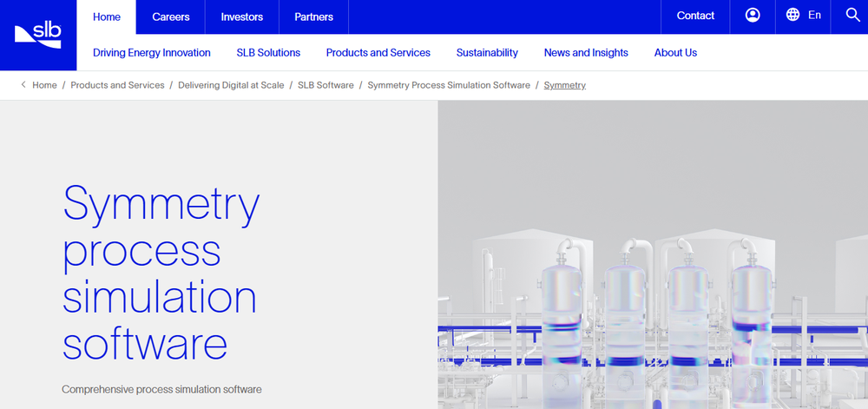Open the En language selector
Screen dimensions: 868x409
click(x=814, y=16)
